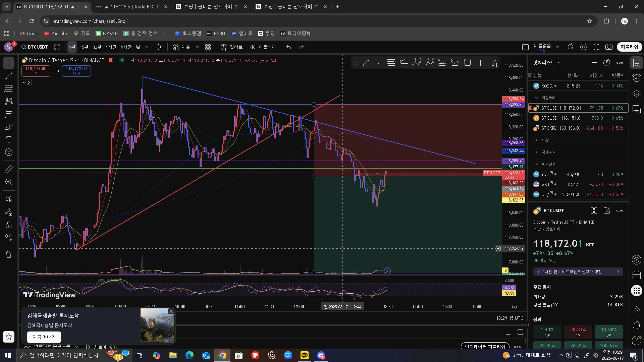Select the trend line drawing tool
The image size is (644, 362).
[9, 76]
